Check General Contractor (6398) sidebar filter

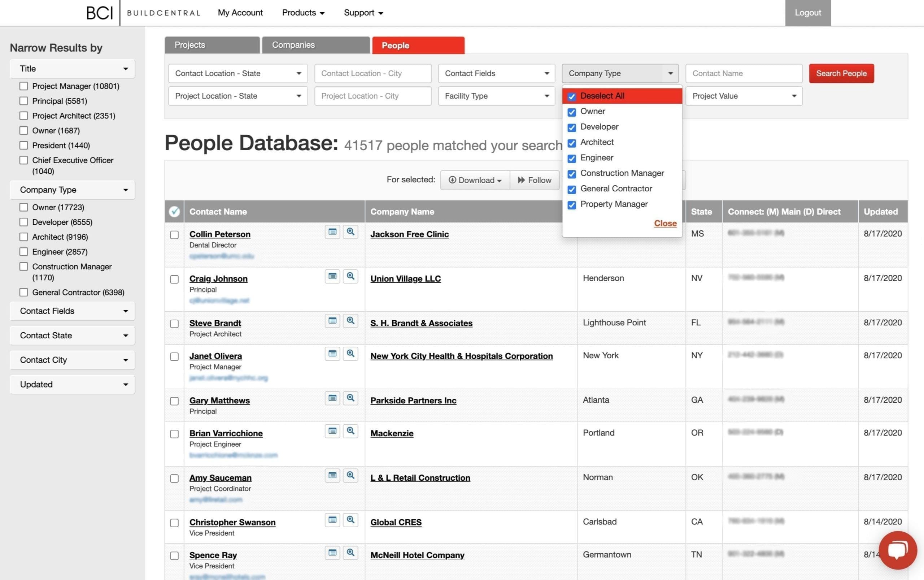[x=24, y=292]
